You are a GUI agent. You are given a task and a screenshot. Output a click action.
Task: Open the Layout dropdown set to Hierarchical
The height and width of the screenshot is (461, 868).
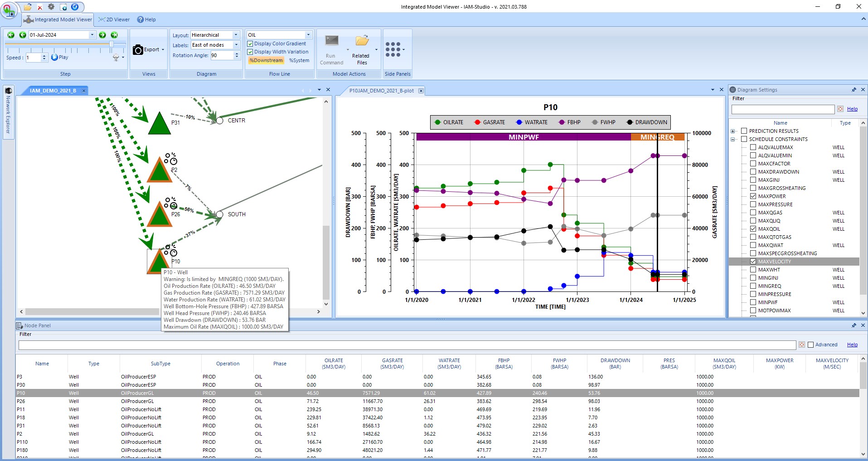pyautogui.click(x=236, y=35)
